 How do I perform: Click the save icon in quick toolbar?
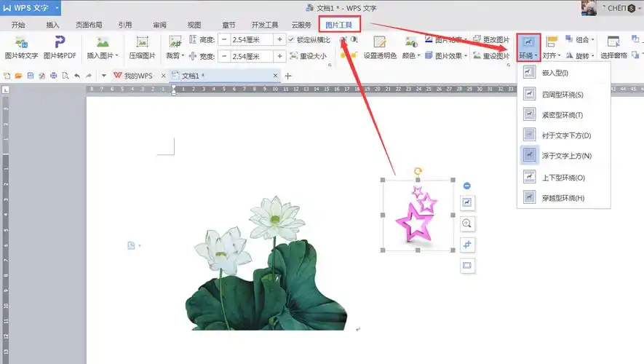tap(30, 76)
